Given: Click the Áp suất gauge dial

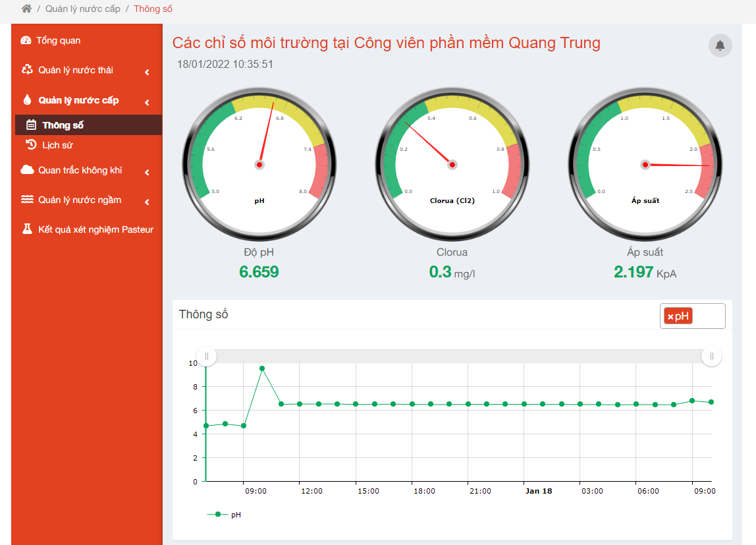Looking at the screenshot, I should 645,165.
